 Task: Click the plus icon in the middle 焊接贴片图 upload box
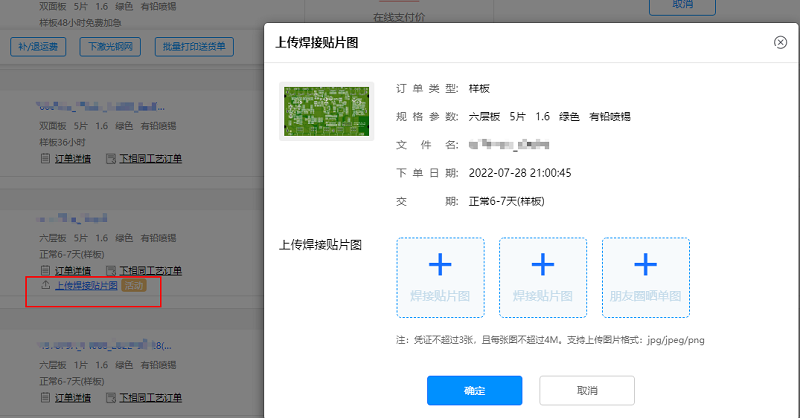(x=542, y=264)
